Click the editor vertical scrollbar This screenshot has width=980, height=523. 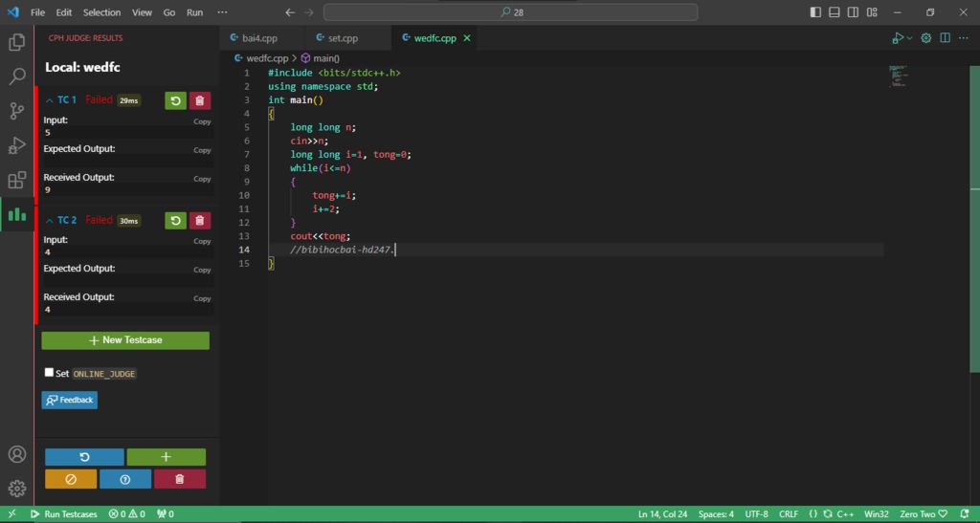click(x=974, y=218)
